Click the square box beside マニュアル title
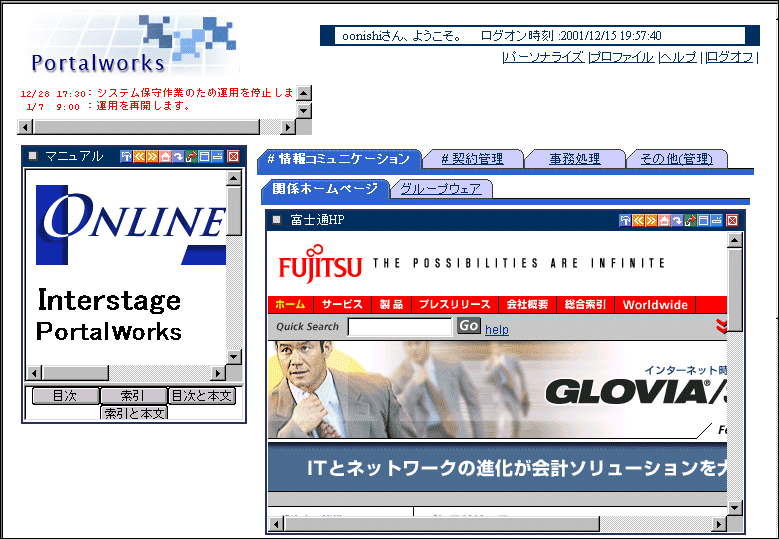Image resolution: width=779 pixels, height=539 pixels. click(x=32, y=156)
